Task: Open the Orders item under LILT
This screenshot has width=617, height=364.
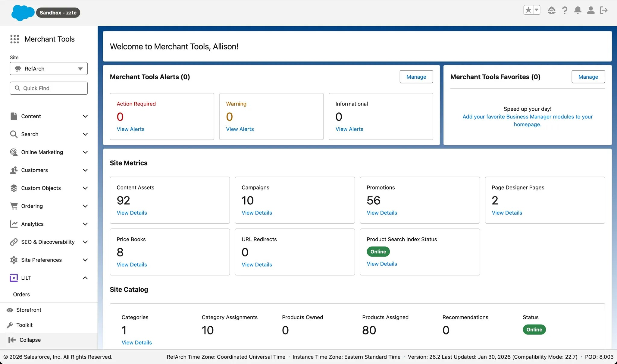Action: (21, 294)
